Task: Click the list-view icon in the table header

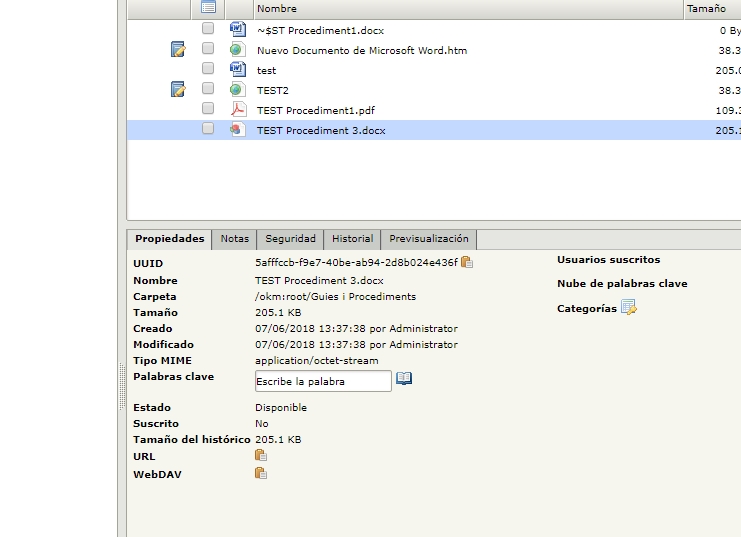Action: (x=208, y=7)
